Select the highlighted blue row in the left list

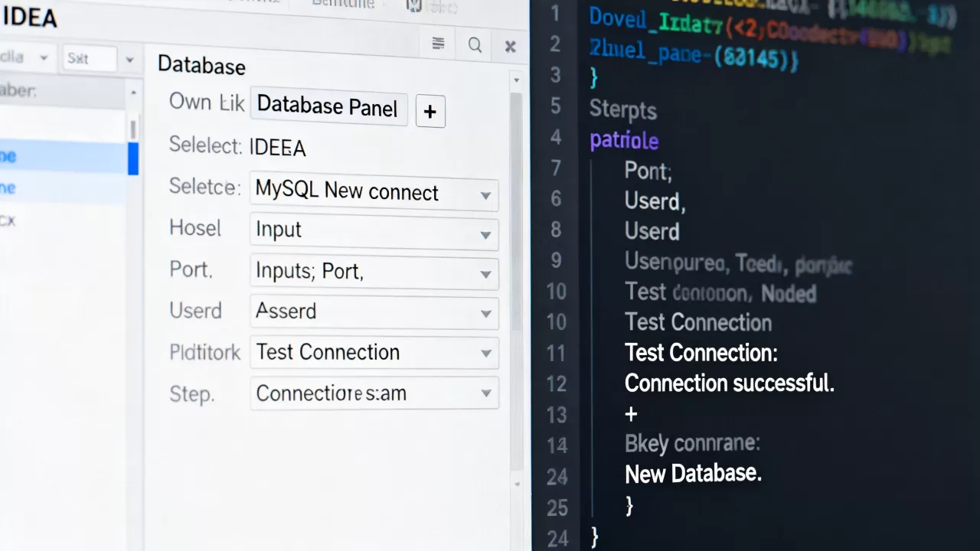point(69,158)
